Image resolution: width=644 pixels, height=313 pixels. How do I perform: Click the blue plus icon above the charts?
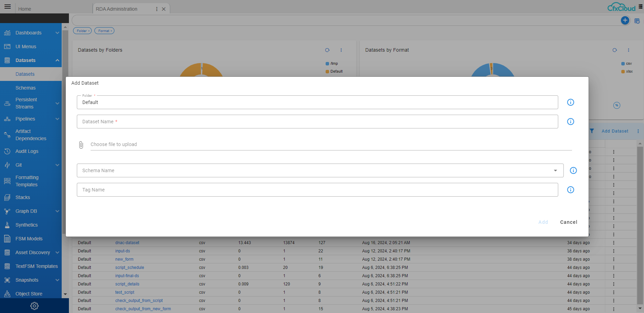point(625,20)
